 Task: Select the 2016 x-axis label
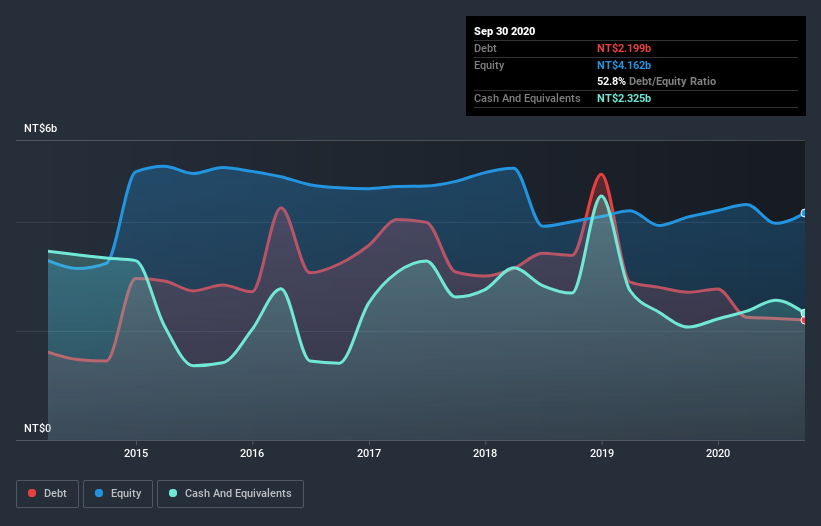(252, 453)
